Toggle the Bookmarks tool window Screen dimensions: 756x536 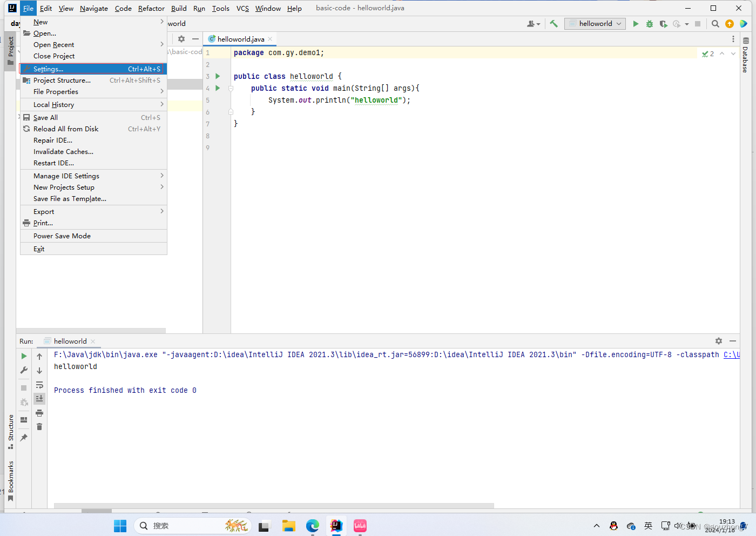11,481
